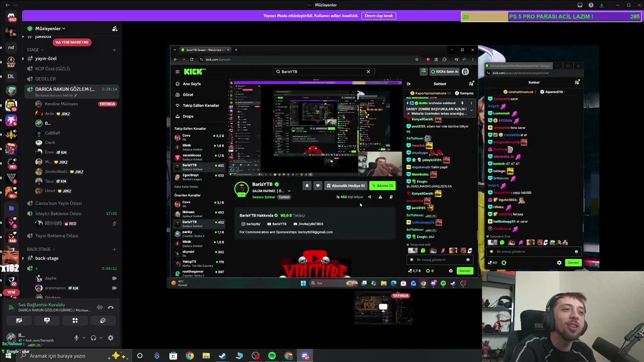The image size is (644, 362).
Task: Expand stream title dropdown under BarisYTB
Action: click(x=289, y=191)
